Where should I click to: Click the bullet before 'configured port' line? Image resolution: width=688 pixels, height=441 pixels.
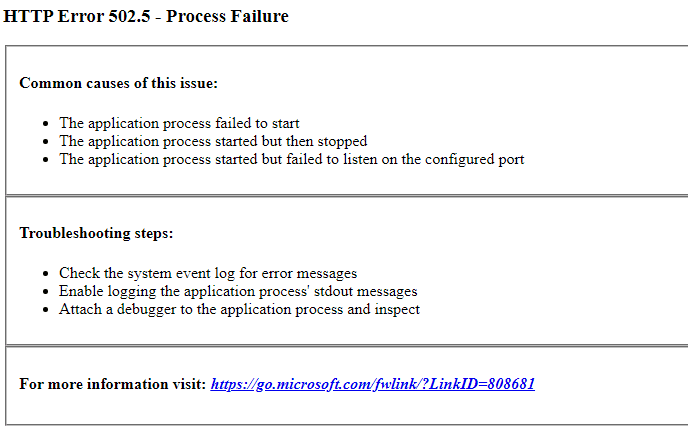point(46,160)
